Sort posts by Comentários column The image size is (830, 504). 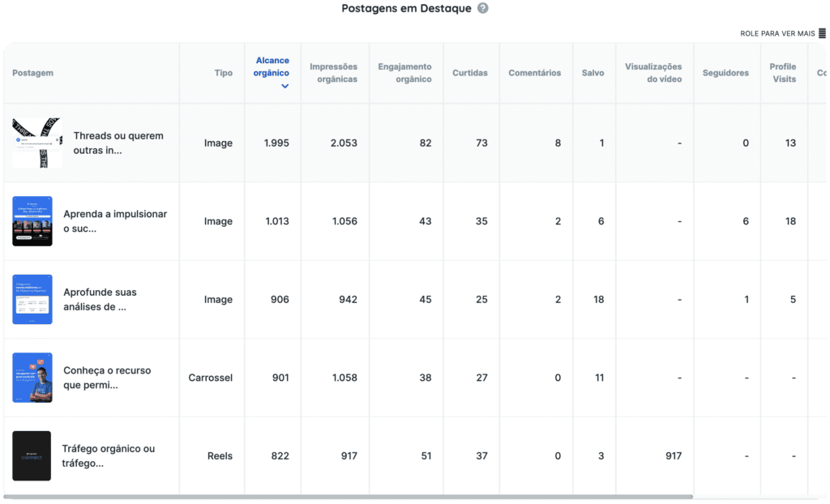[535, 72]
